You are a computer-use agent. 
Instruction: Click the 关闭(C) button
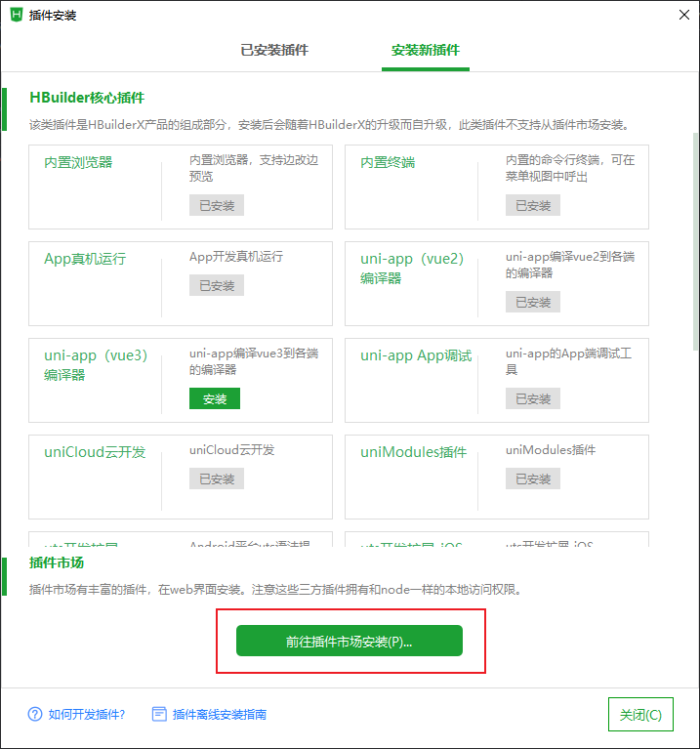640,714
